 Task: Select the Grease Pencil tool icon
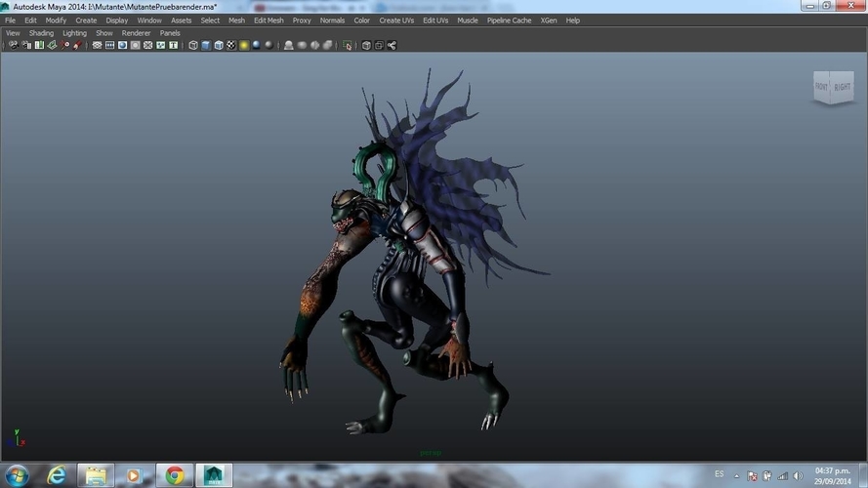click(77, 45)
